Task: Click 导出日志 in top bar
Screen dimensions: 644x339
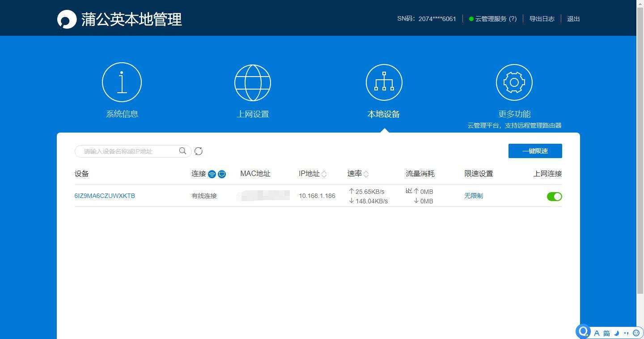Action: click(542, 19)
